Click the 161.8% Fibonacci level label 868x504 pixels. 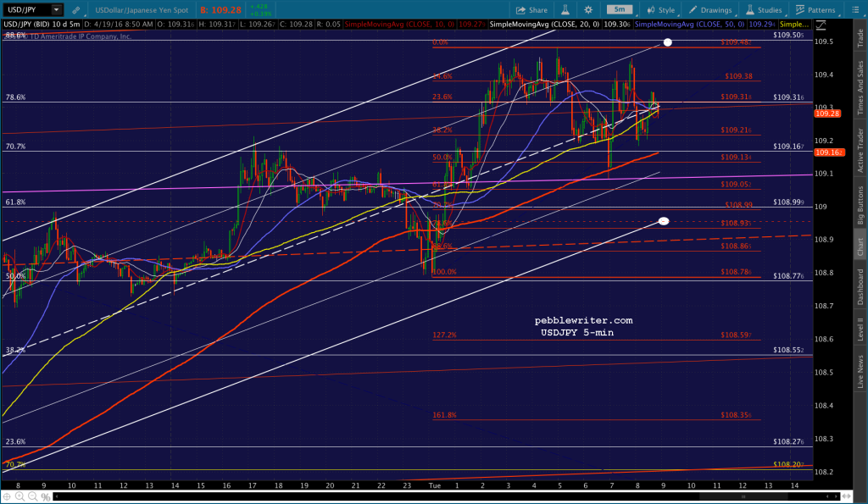click(444, 415)
